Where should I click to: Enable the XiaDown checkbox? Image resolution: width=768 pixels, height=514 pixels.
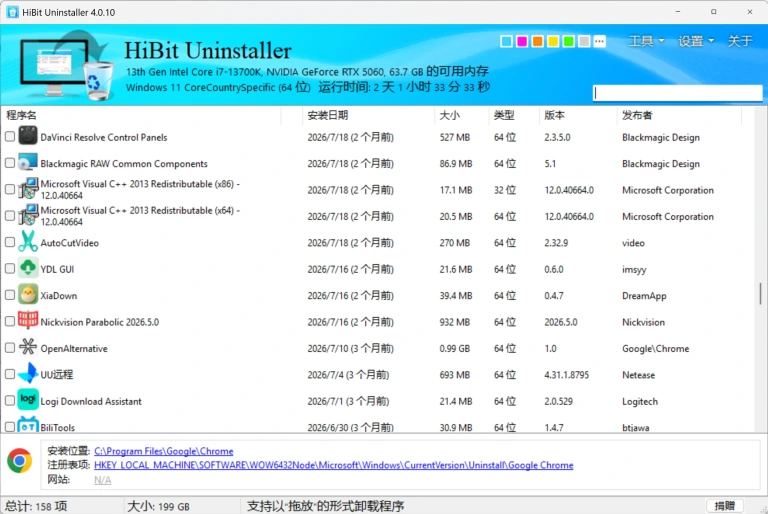[x=10, y=295]
